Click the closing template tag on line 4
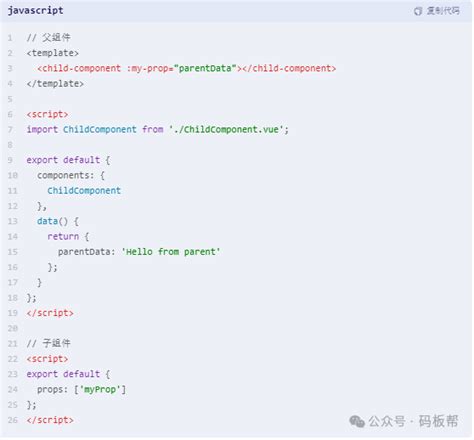Viewport: 474px width, 440px height. point(55,84)
